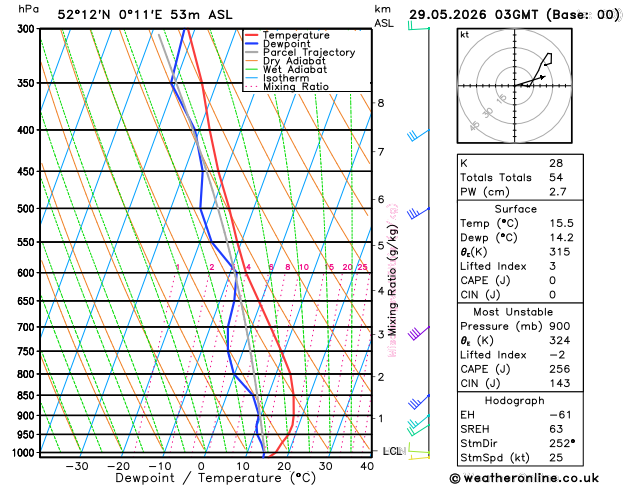Click the Isotherm legend label
Image resolution: width=629 pixels, height=486 pixels.
(286, 78)
